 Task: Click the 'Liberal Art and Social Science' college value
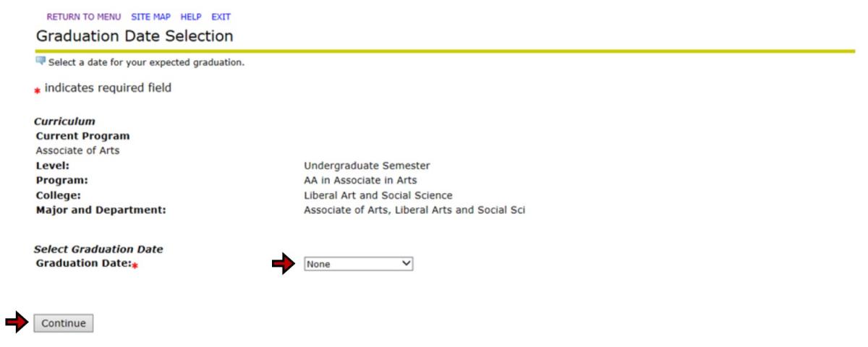(378, 195)
